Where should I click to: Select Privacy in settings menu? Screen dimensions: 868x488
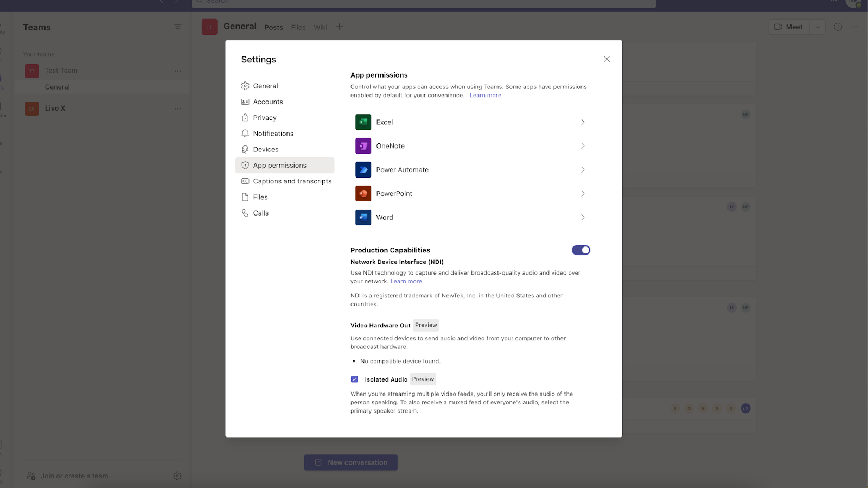285,117
